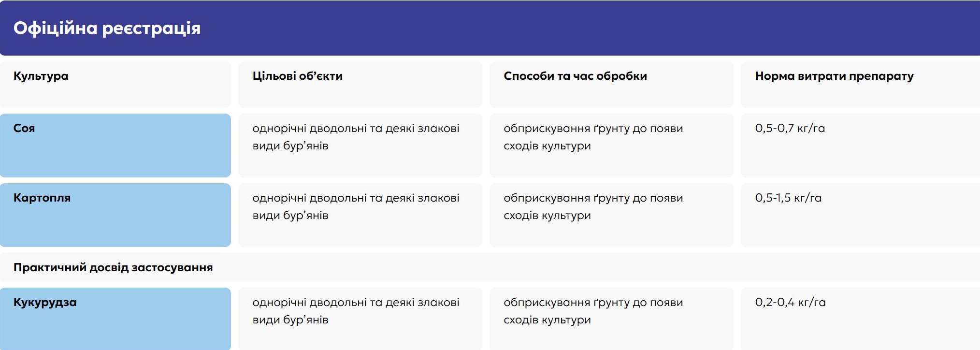This screenshot has height=350, width=980.
Task: Select the blue "Кукурудза" crop cell
Action: (x=115, y=319)
